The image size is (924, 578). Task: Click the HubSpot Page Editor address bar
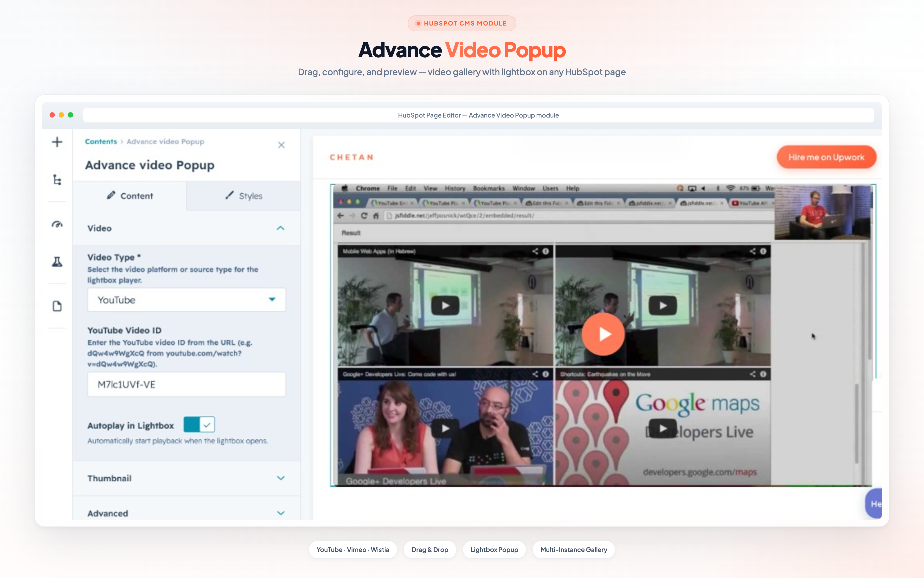[478, 115]
